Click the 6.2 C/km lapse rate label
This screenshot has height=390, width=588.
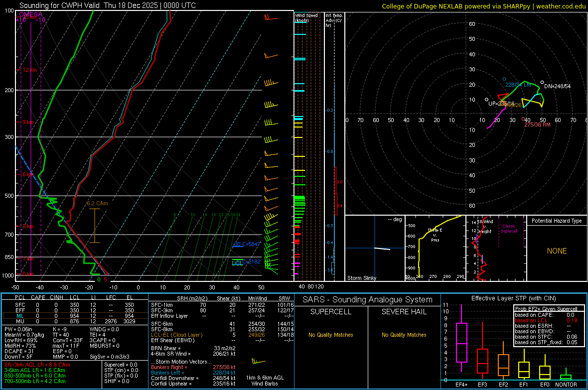(x=97, y=203)
